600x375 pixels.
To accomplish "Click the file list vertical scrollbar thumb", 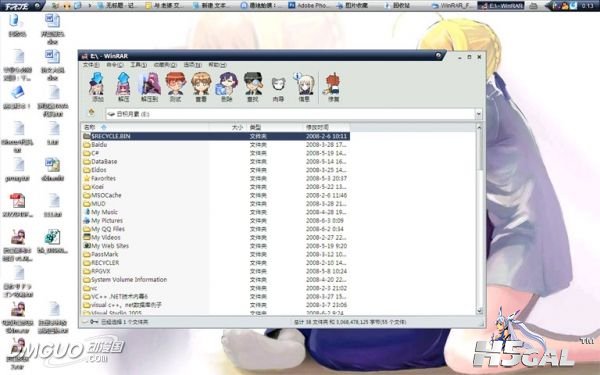I will (x=479, y=150).
